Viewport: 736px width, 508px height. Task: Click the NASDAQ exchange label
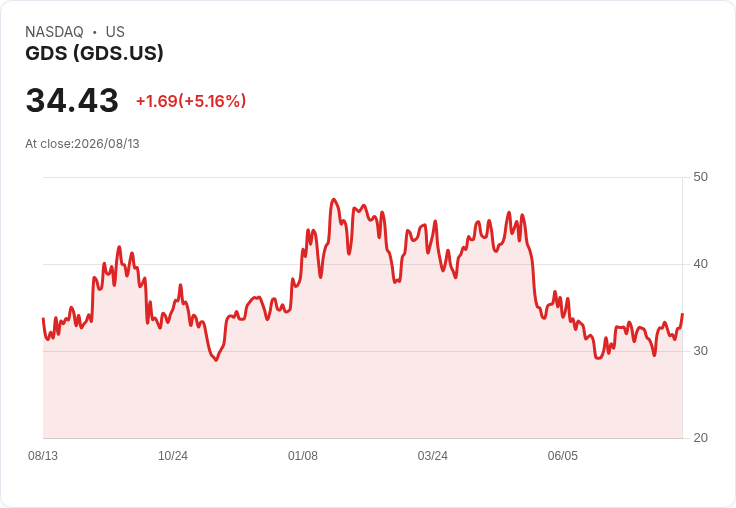point(54,32)
